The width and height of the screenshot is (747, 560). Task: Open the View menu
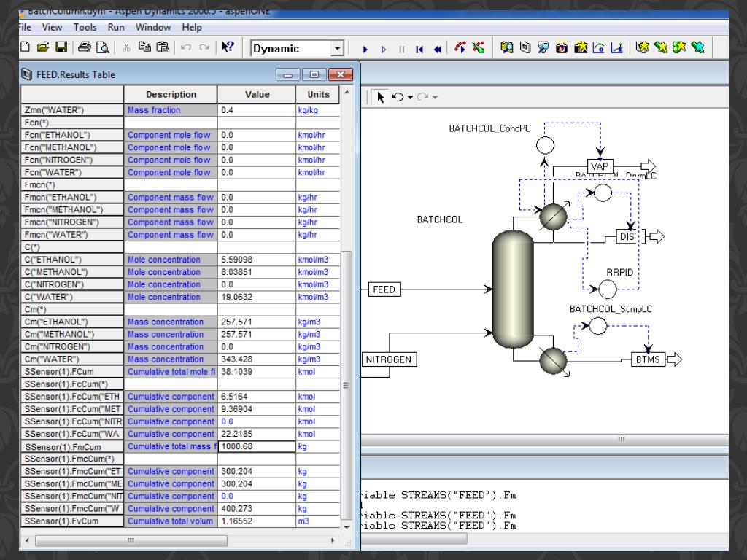52,27
